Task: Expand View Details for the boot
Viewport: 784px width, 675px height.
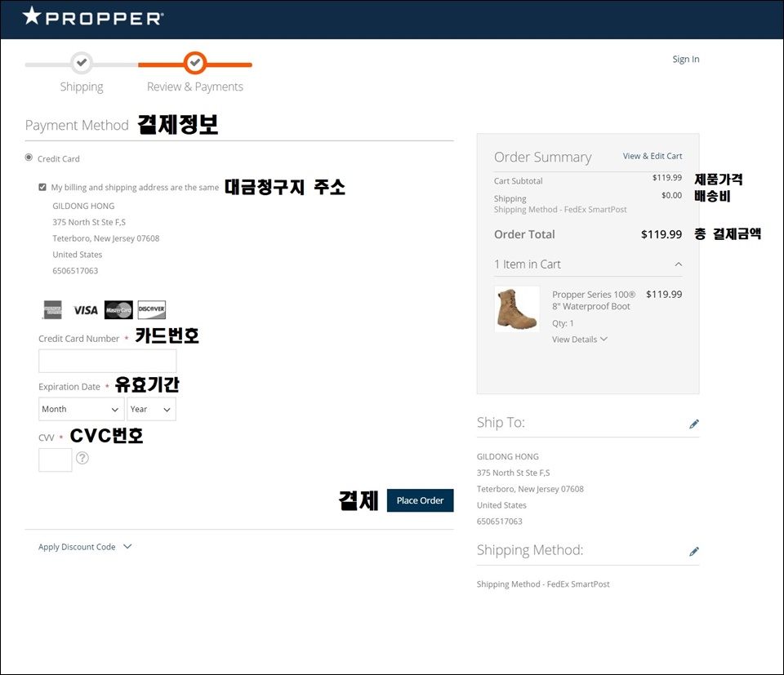Action: 580,340
